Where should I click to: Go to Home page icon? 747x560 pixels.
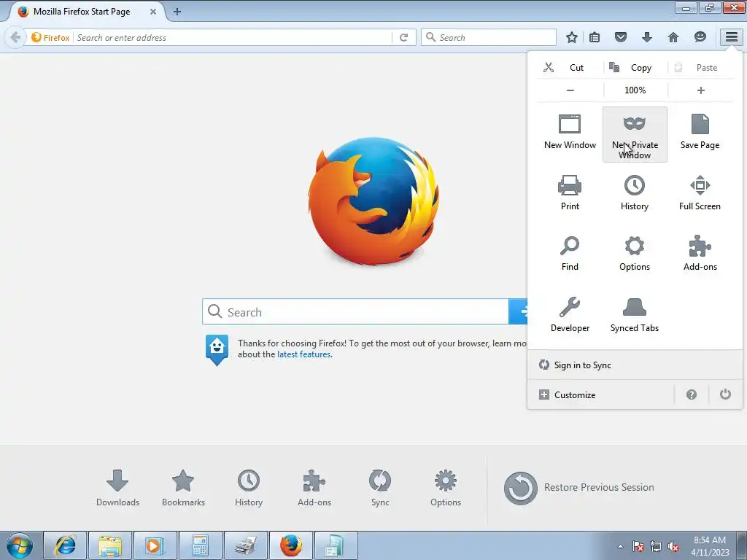click(x=673, y=37)
